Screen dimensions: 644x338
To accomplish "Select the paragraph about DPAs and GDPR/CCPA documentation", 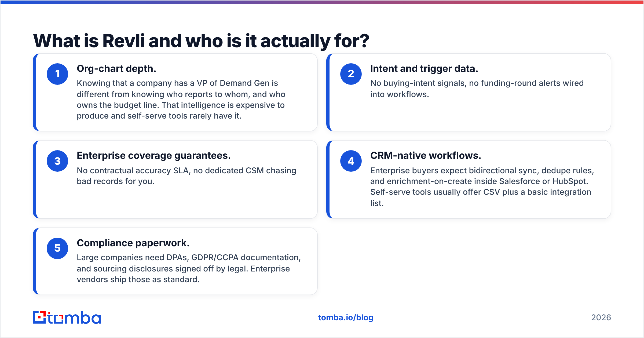I will (x=189, y=269).
